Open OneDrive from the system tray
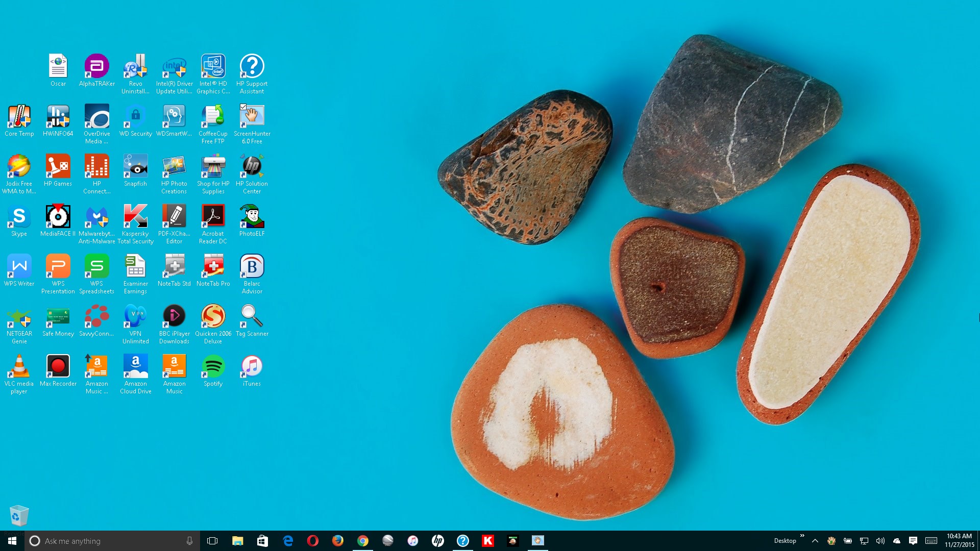Image resolution: width=980 pixels, height=551 pixels. point(897,541)
